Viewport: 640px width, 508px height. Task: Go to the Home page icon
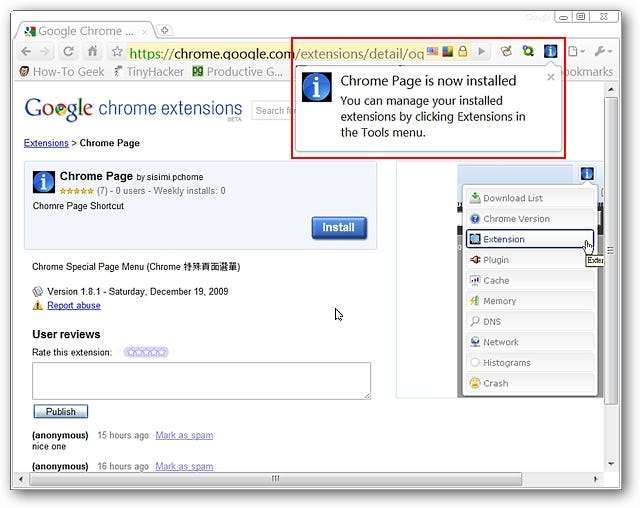point(93,51)
